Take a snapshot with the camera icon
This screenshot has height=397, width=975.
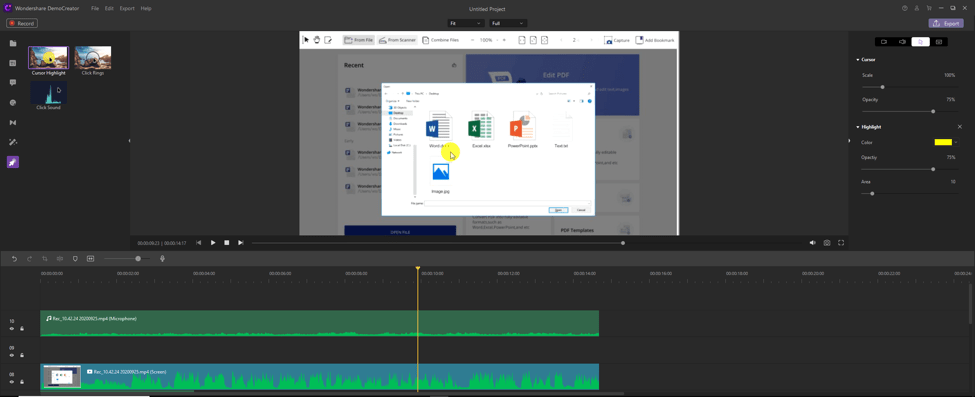tap(827, 243)
